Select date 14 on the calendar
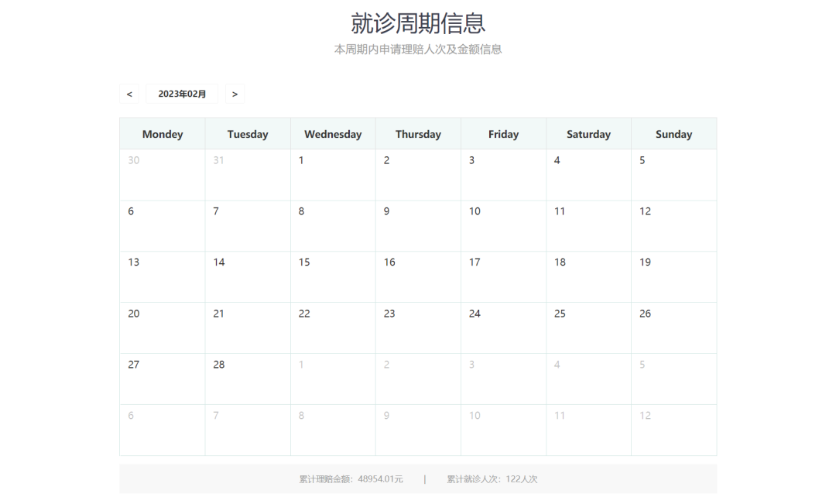Viewport: 836px width, 504px height. point(248,277)
